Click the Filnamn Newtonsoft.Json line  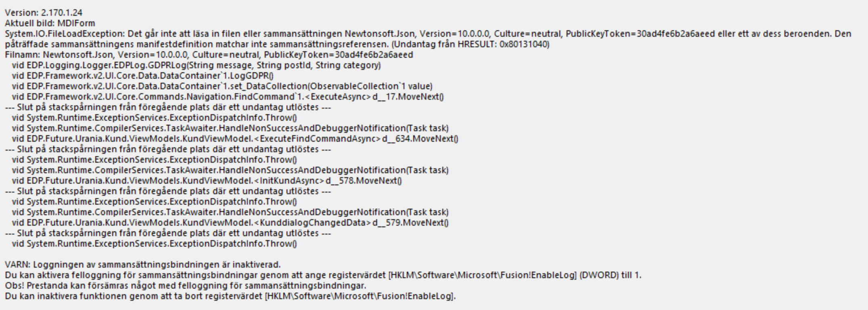tap(209, 55)
